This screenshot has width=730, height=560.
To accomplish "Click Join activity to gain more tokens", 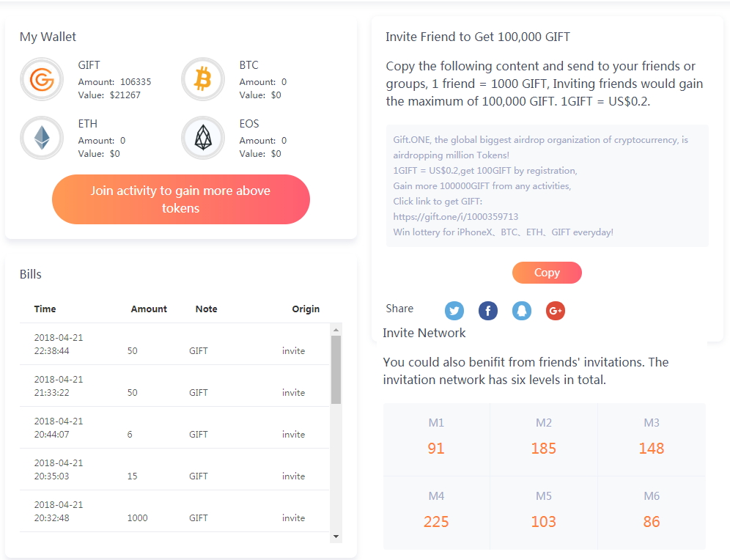I will (x=180, y=199).
